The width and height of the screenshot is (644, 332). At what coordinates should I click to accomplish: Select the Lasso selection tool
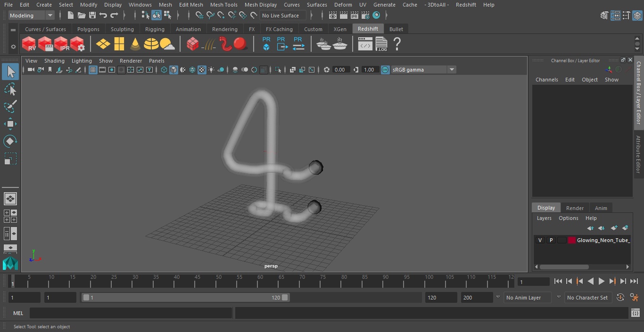coord(10,89)
